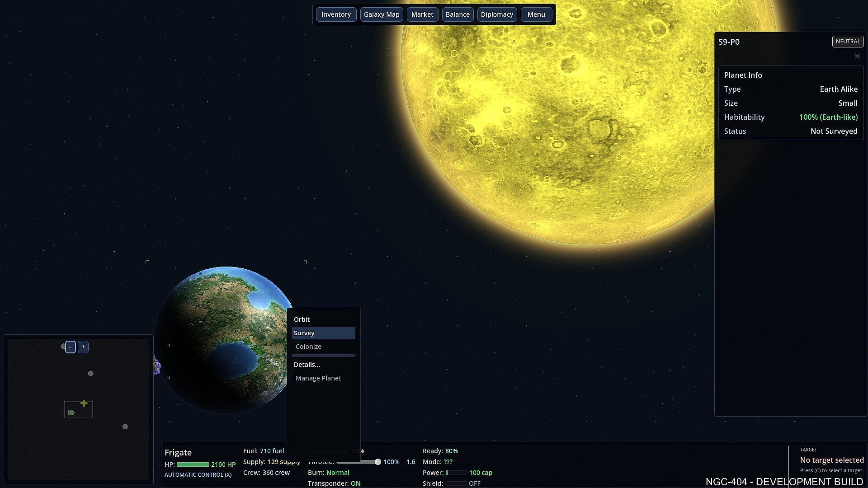
Task: Open Details... submenu in context menu
Action: [x=307, y=365]
